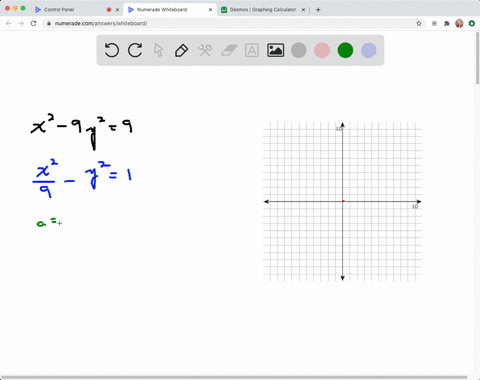Select the text box tool
The height and width of the screenshot is (380, 480).
tap(252, 50)
